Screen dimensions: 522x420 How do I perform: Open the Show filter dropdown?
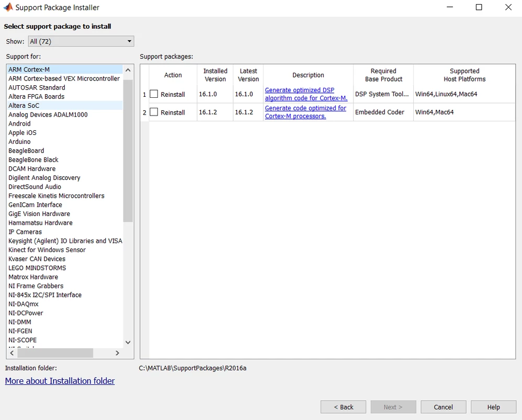pyautogui.click(x=81, y=41)
